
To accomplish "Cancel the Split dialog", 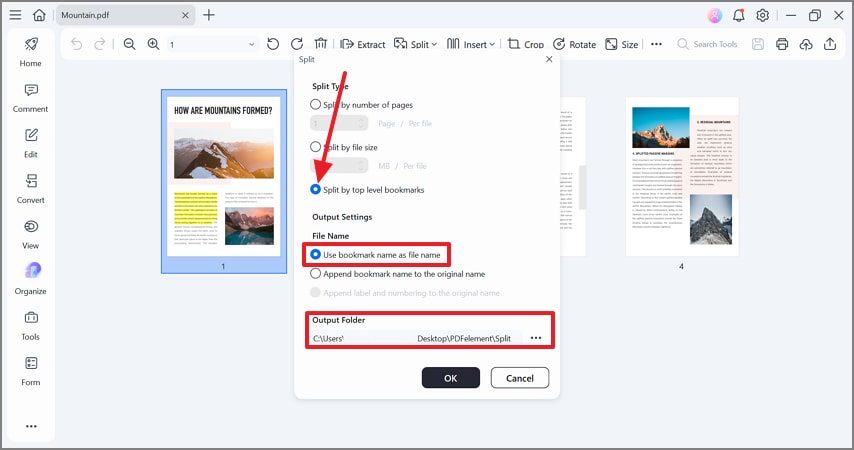I will [520, 378].
